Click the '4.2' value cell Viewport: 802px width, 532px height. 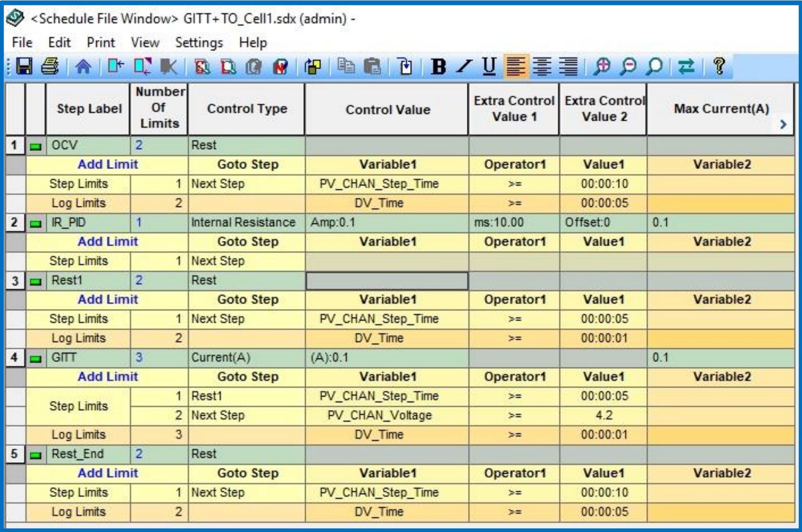pyautogui.click(x=603, y=415)
